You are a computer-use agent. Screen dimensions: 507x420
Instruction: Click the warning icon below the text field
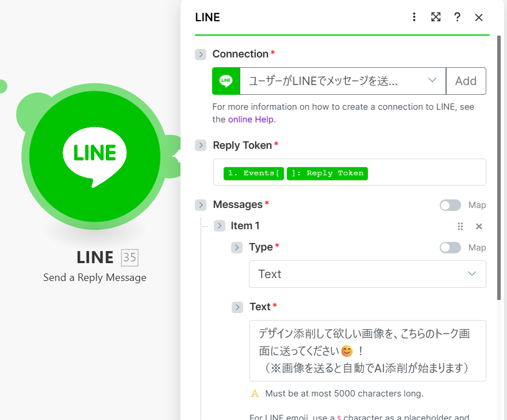[x=255, y=393]
